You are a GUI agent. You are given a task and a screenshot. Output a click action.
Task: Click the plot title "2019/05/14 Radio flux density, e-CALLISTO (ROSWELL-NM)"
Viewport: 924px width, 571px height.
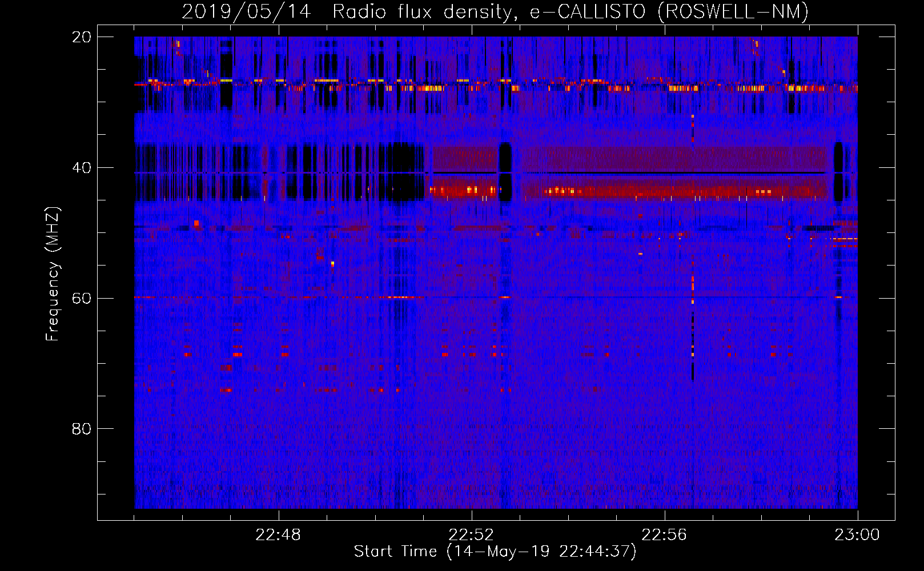(x=495, y=11)
